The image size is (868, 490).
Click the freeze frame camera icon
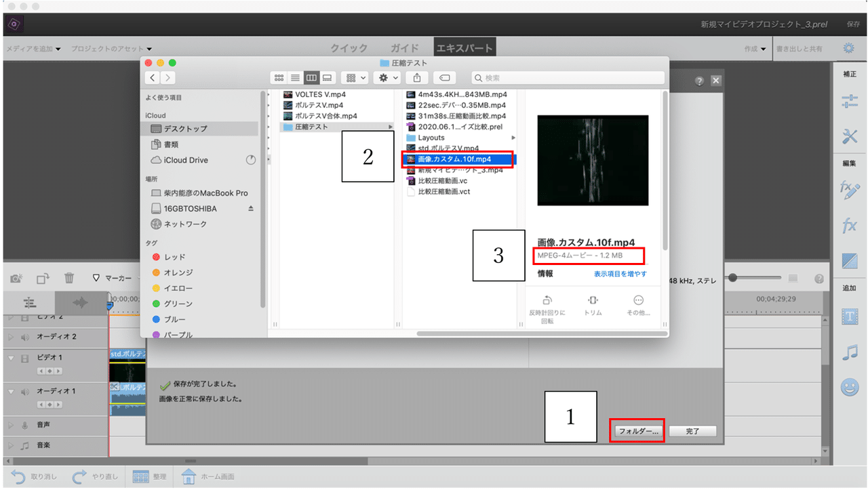tap(16, 278)
